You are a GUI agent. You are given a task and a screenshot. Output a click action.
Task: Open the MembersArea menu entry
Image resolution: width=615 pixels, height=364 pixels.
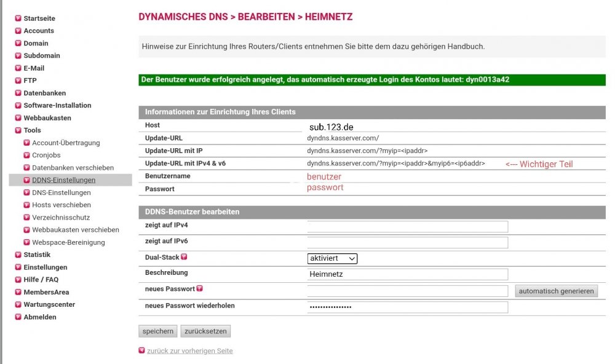pyautogui.click(x=46, y=292)
